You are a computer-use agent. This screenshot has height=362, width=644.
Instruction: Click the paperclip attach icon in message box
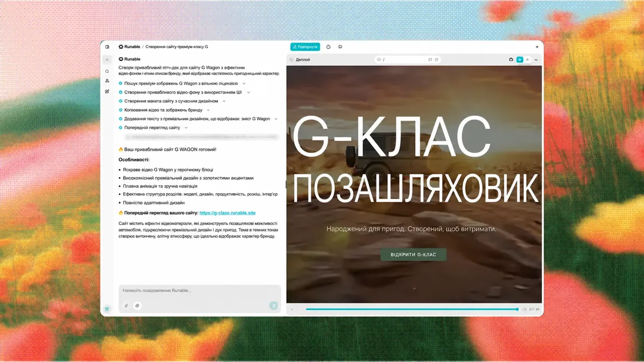[x=126, y=305]
